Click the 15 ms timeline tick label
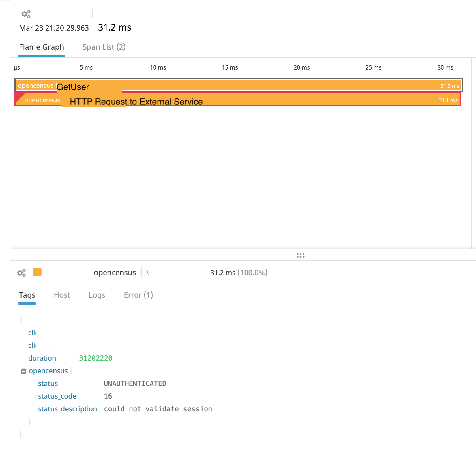The height and width of the screenshot is (454, 476). [230, 67]
